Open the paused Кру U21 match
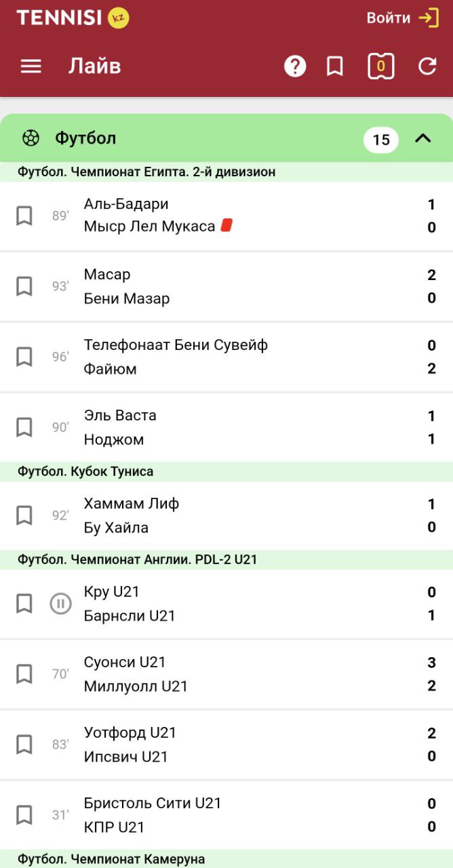The image size is (453, 868). pyautogui.click(x=226, y=604)
